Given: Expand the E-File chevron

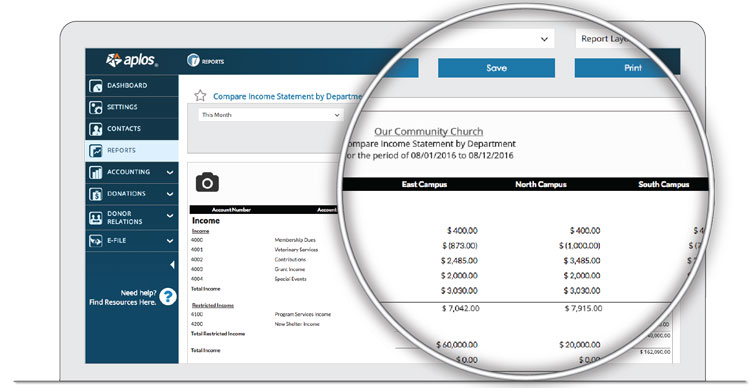Looking at the screenshot, I should (170, 241).
